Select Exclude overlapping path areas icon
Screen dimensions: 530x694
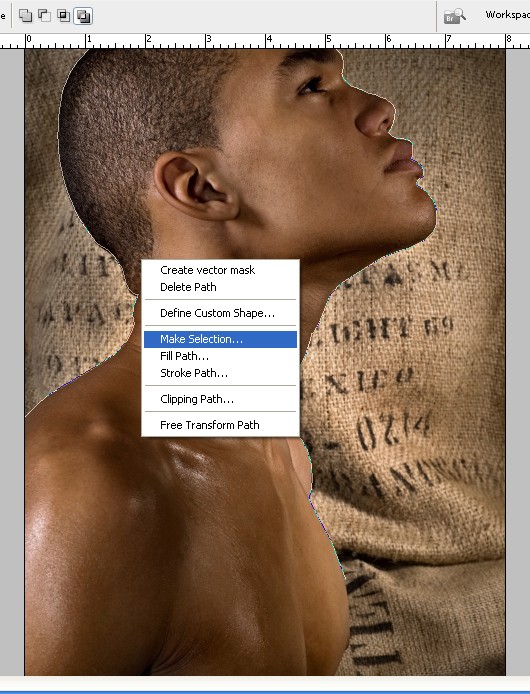(x=83, y=16)
